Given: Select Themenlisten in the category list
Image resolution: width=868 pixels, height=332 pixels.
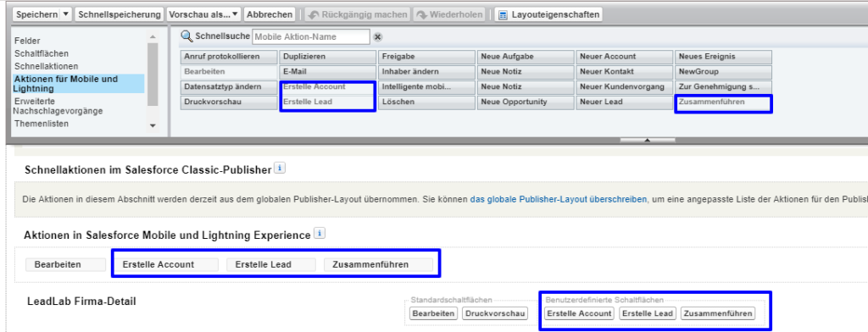Looking at the screenshot, I should [x=42, y=124].
